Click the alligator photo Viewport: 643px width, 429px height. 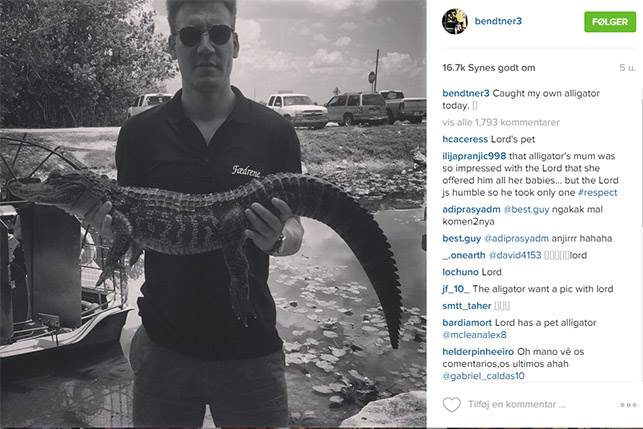pos(213,214)
